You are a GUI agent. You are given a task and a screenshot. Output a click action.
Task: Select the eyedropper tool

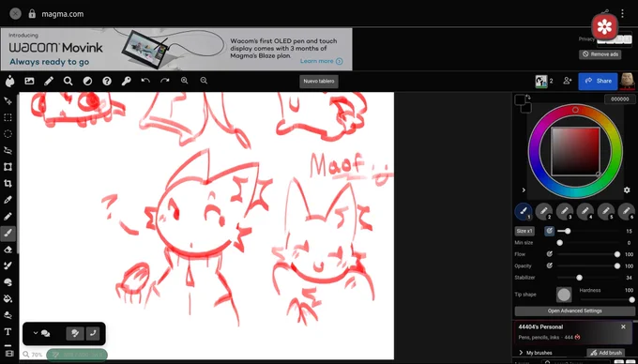pos(8,200)
